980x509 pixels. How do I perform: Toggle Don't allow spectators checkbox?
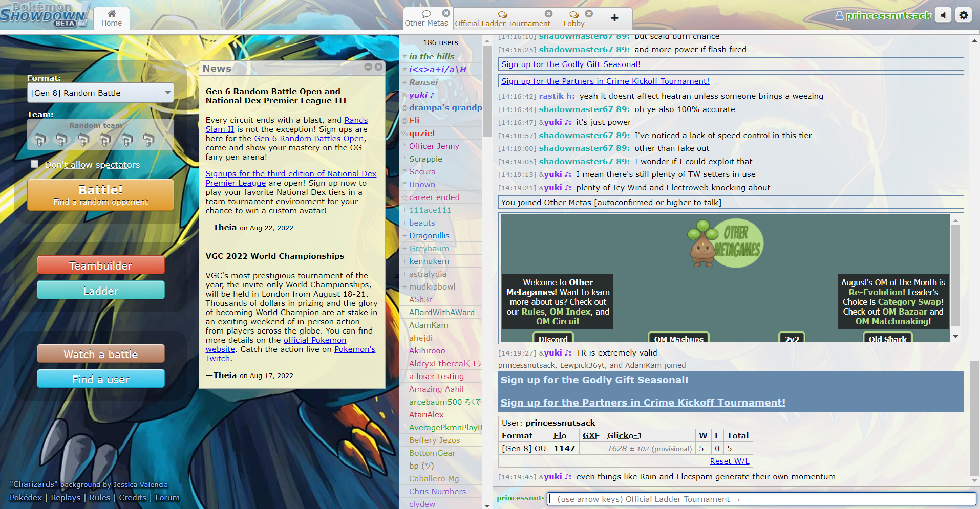coord(34,164)
